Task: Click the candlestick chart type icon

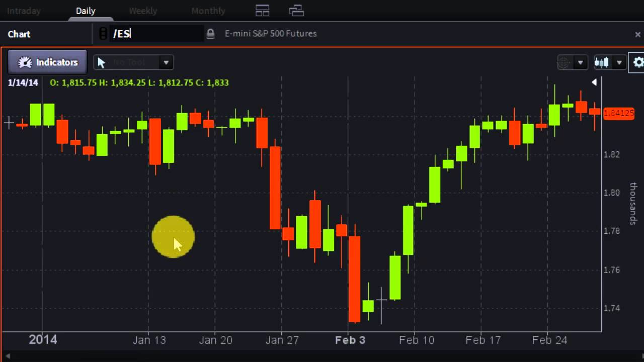Action: pyautogui.click(x=602, y=62)
